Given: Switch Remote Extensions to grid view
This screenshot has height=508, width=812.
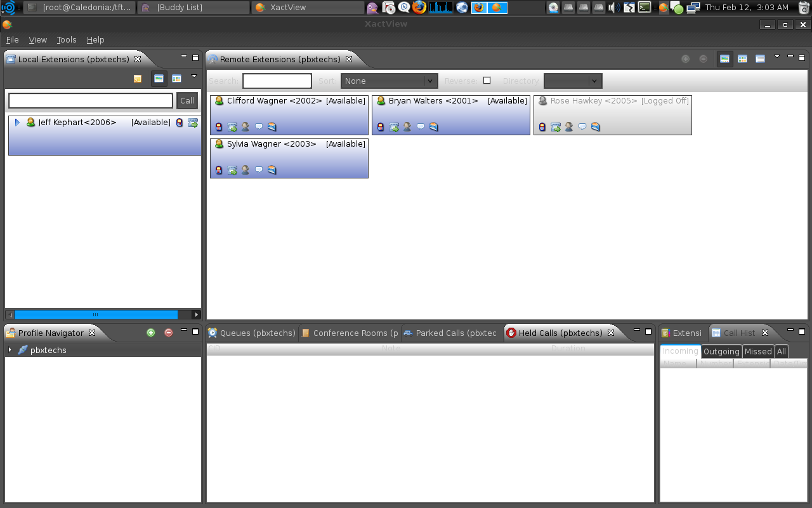Looking at the screenshot, I should [742, 58].
